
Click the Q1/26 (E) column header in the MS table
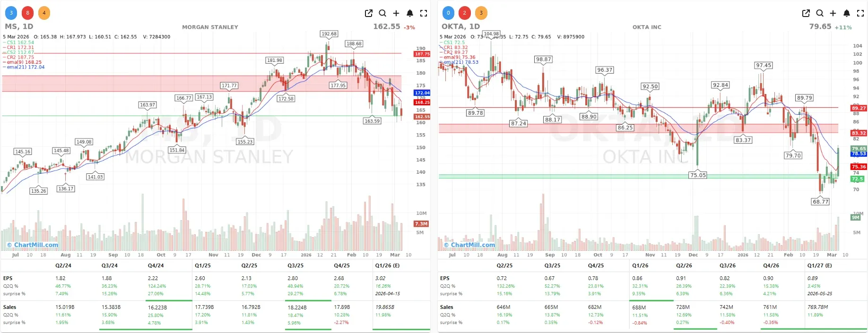387,265
